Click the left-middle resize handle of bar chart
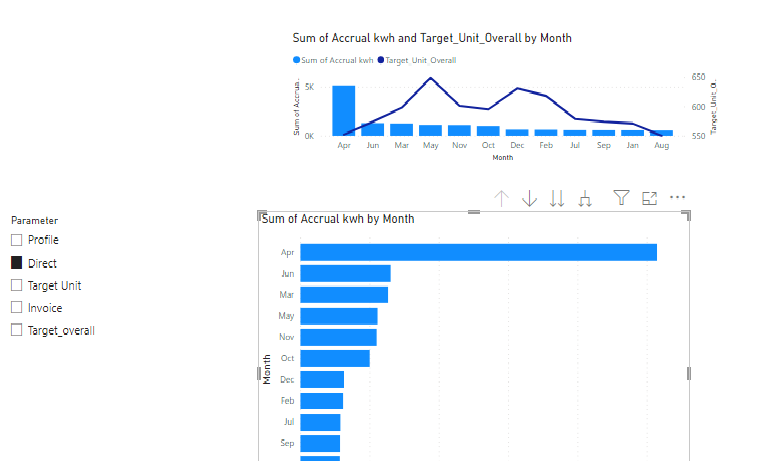 click(x=259, y=374)
